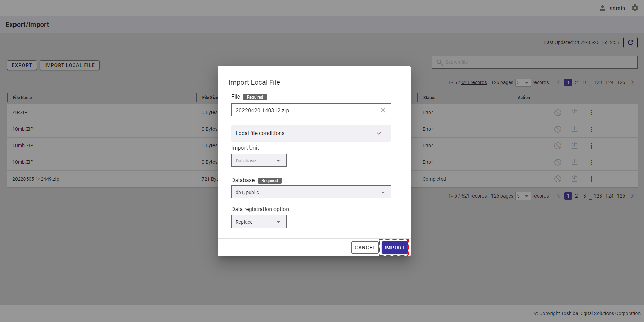Screen dimensions: 644x322
Task: Open the Import Unit dropdown
Action: (x=259, y=160)
